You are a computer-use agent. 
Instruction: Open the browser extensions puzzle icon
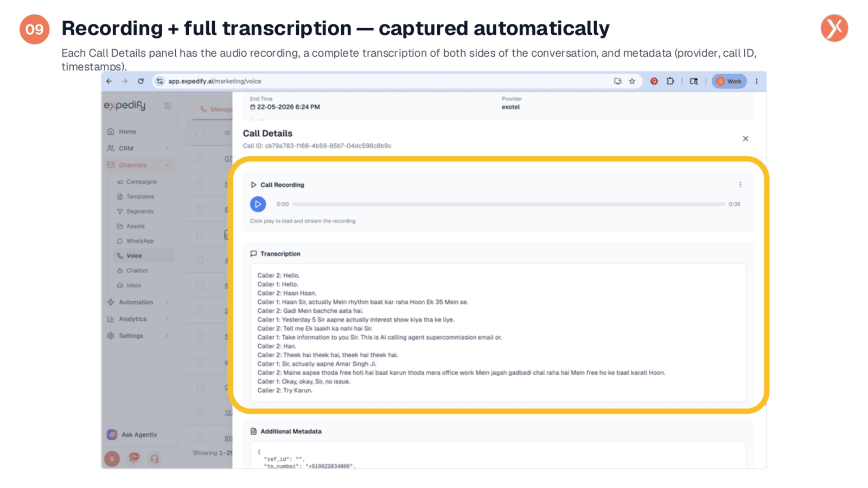click(x=670, y=81)
